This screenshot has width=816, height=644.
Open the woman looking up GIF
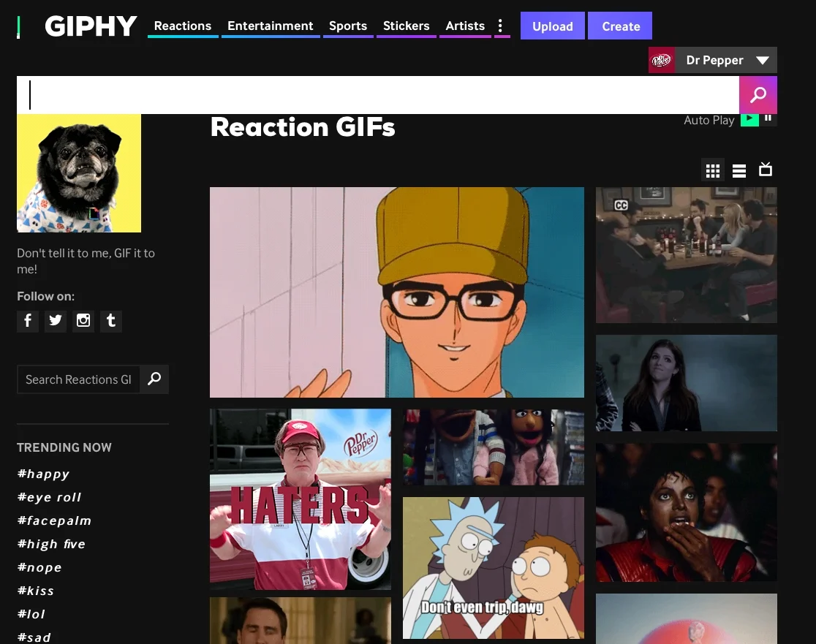click(x=687, y=383)
